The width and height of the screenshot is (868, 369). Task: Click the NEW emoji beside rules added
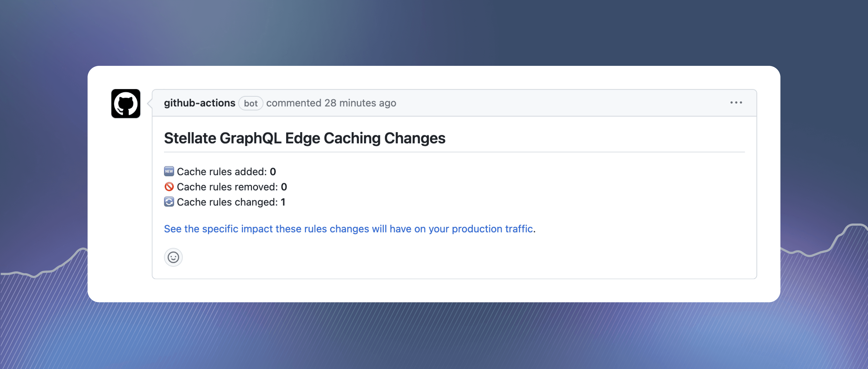pyautogui.click(x=169, y=171)
